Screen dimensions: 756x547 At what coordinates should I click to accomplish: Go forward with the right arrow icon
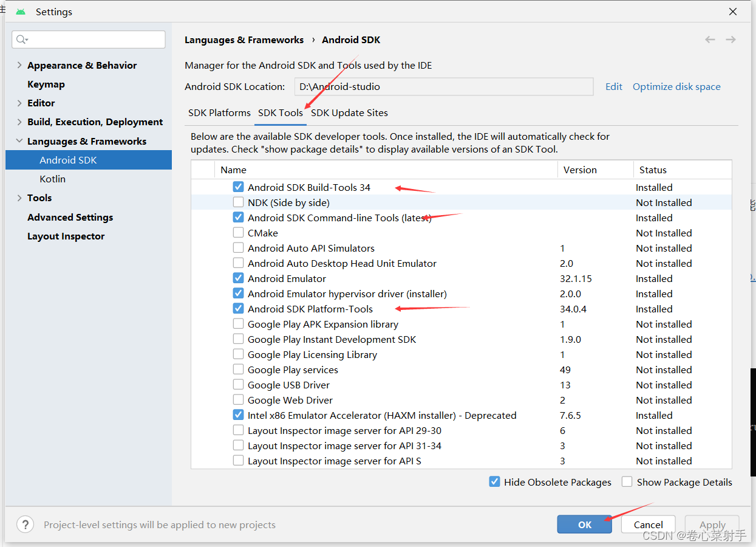pyautogui.click(x=730, y=40)
